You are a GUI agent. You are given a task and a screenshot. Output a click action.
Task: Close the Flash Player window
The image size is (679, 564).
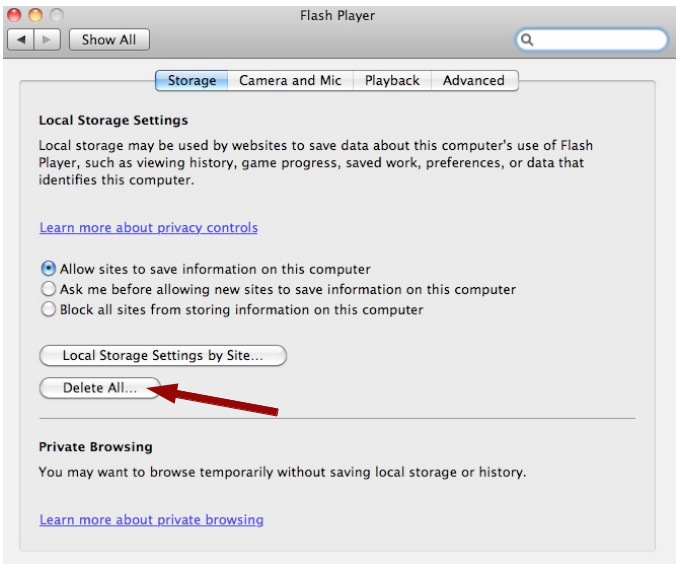coord(14,15)
